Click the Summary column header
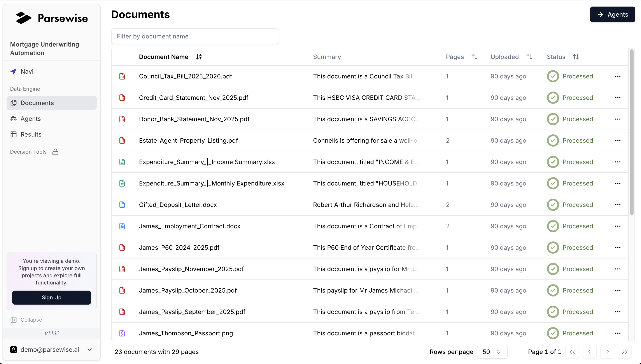The width and height of the screenshot is (641, 364). (327, 57)
